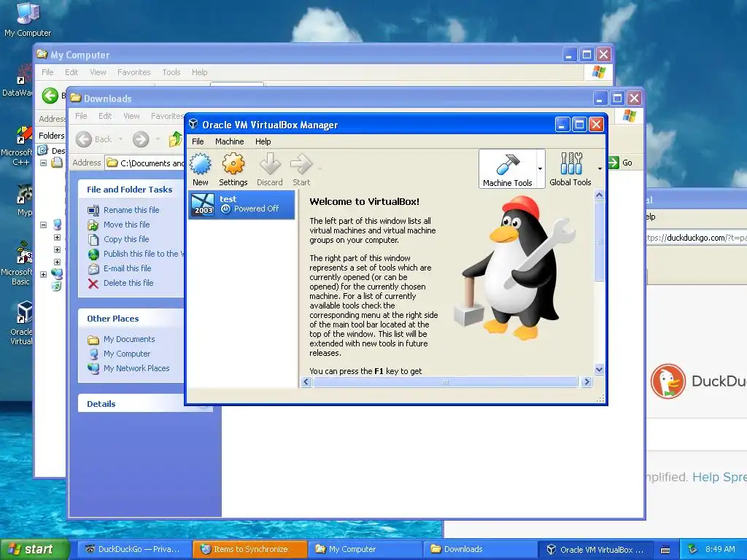Click the welcome pane vertical scrollbar up arrow

click(x=600, y=195)
